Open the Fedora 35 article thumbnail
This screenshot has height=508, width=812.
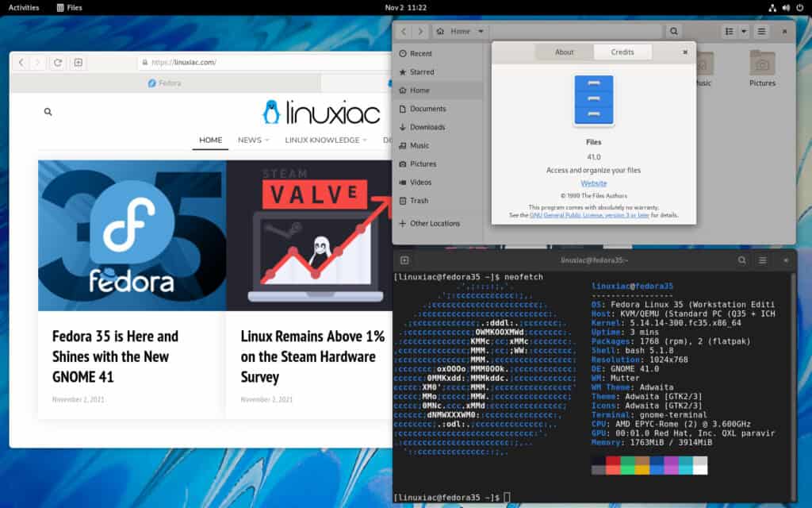(132, 235)
